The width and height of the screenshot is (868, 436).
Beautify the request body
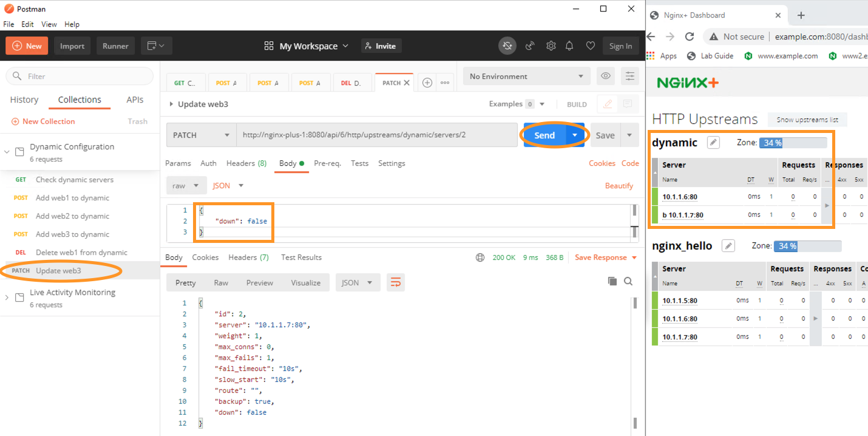pyautogui.click(x=619, y=186)
